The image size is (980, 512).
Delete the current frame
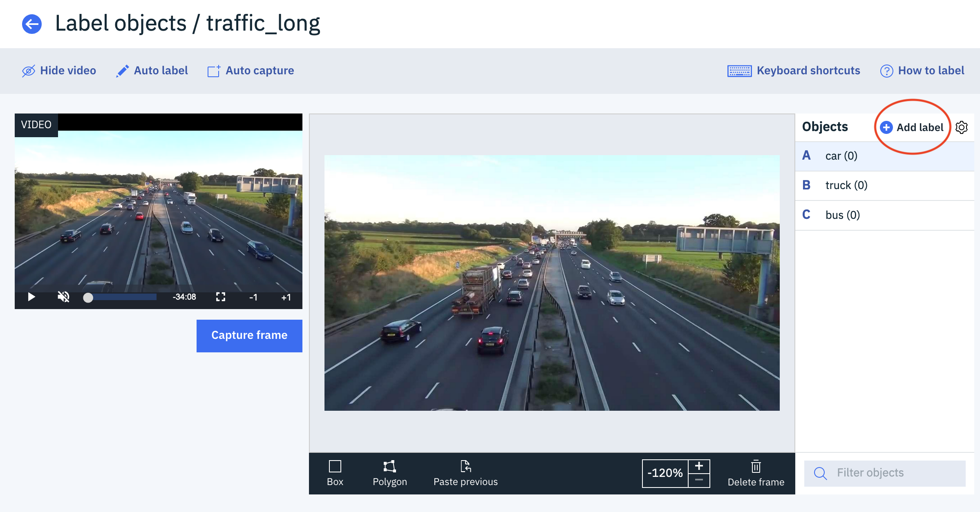pyautogui.click(x=756, y=472)
